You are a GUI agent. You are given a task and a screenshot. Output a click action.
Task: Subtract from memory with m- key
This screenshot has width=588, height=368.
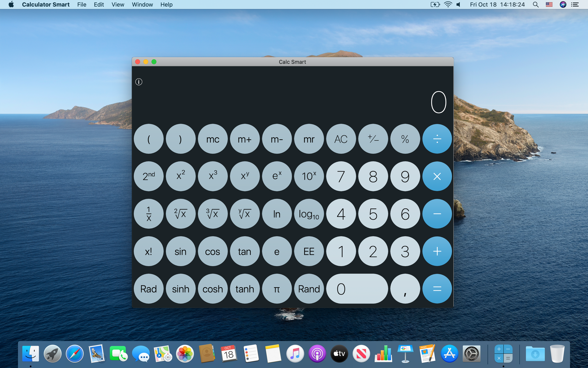tap(277, 139)
